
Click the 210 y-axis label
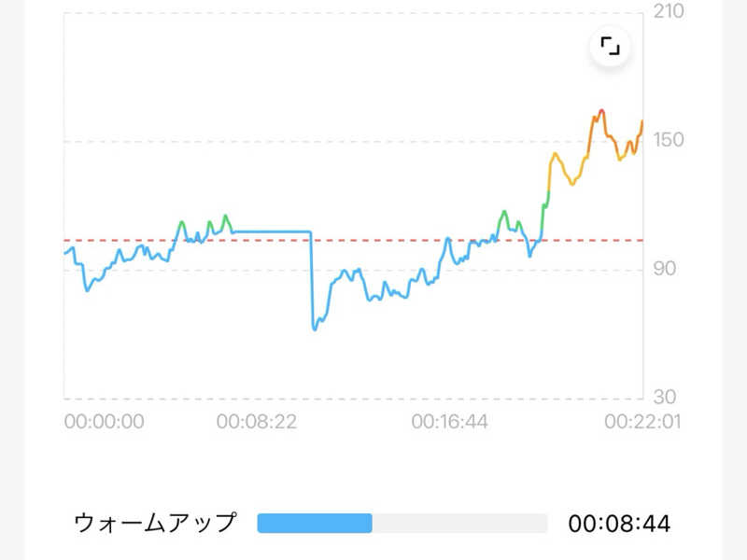(669, 12)
